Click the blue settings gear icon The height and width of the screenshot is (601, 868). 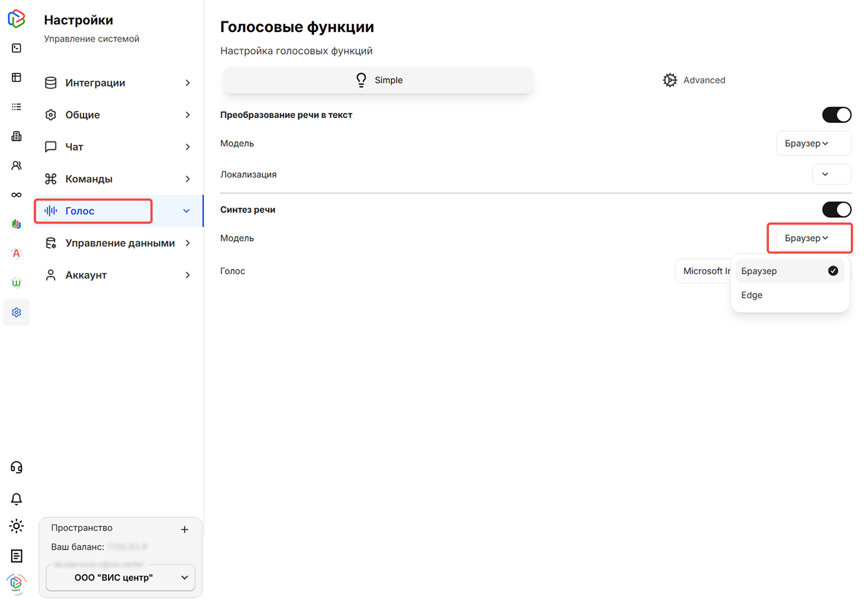point(17,313)
